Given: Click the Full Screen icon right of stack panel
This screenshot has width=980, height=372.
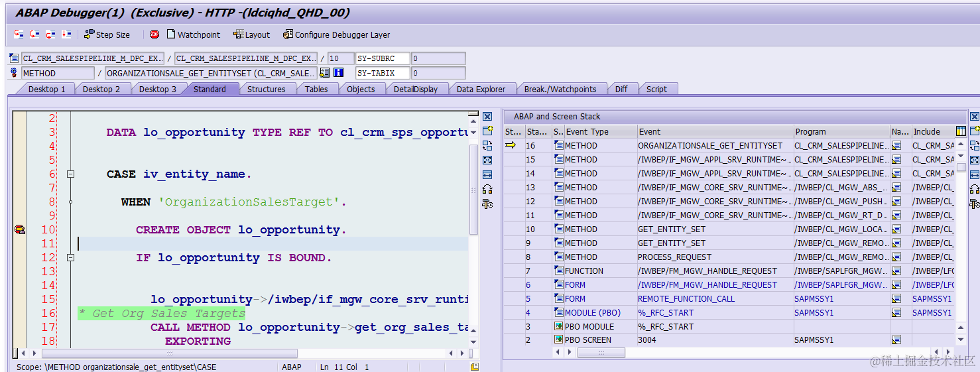Looking at the screenshot, I should 975,160.
